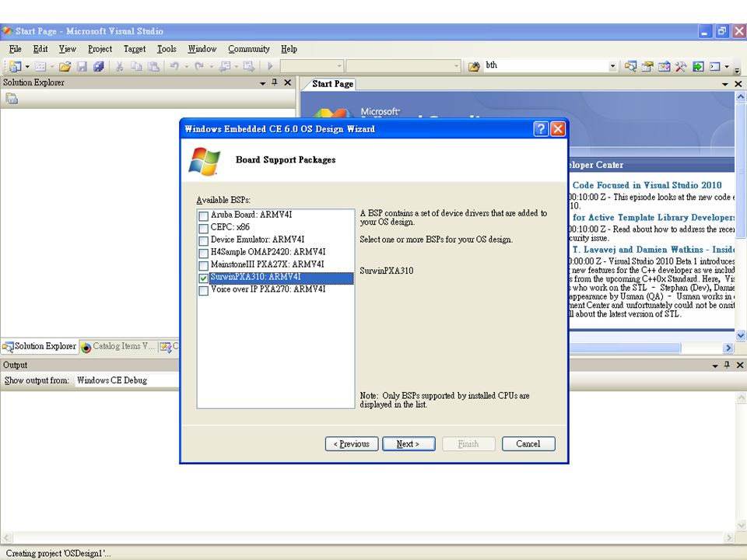747x560 pixels.
Task: Open the File menu
Action: pyautogui.click(x=16, y=48)
